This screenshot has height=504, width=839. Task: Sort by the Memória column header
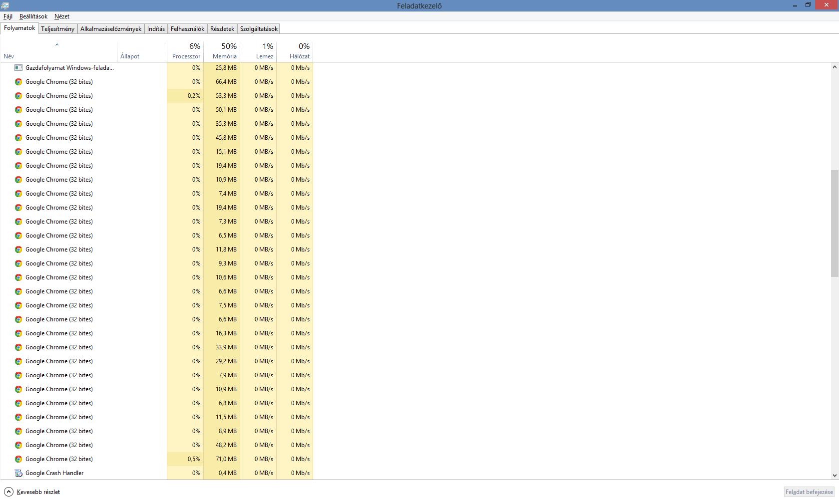[x=222, y=51]
